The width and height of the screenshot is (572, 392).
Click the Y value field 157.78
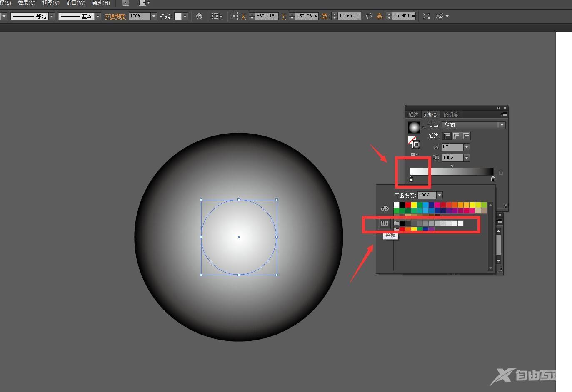click(x=307, y=16)
